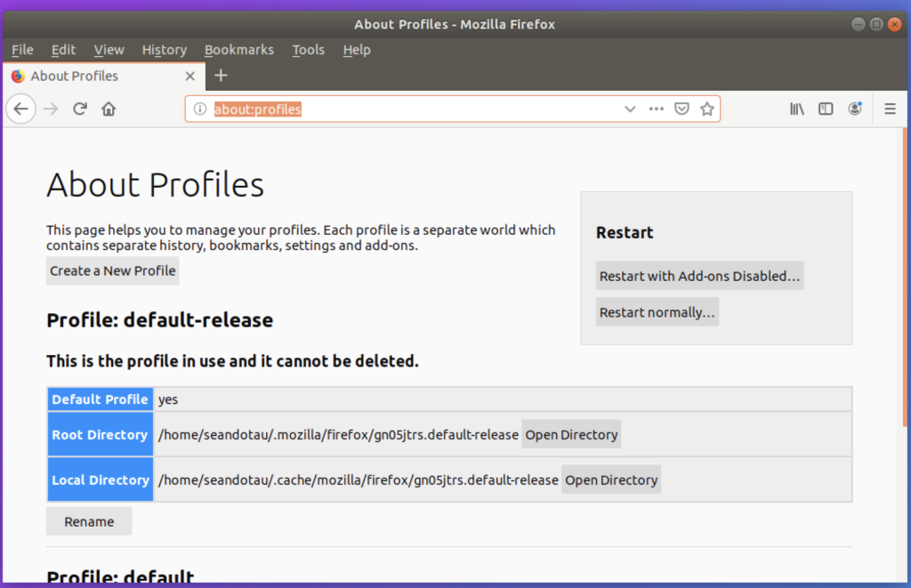This screenshot has width=911, height=588.
Task: Close the Firefox window
Action: [895, 24]
